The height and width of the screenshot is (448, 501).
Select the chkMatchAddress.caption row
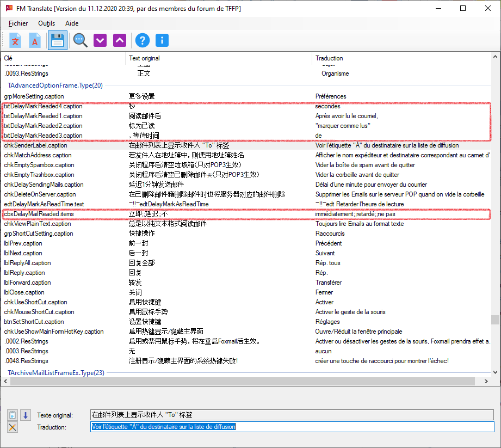(x=38, y=155)
